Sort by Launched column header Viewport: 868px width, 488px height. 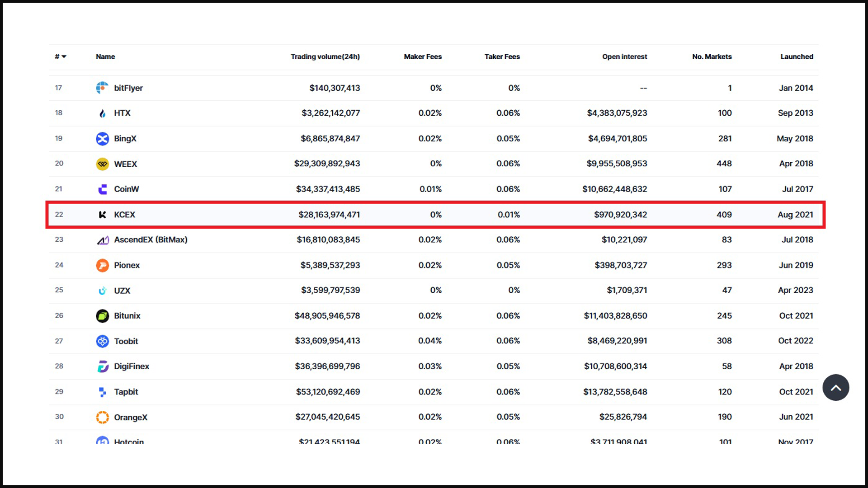(797, 56)
